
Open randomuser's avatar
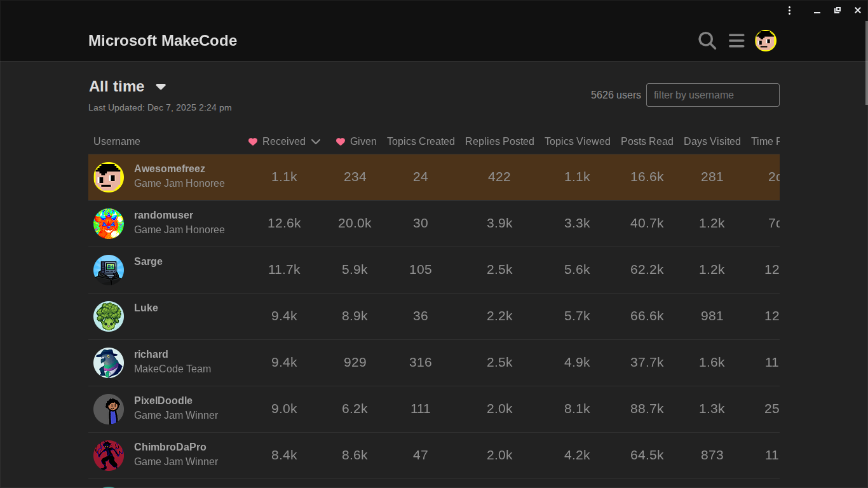coord(109,224)
